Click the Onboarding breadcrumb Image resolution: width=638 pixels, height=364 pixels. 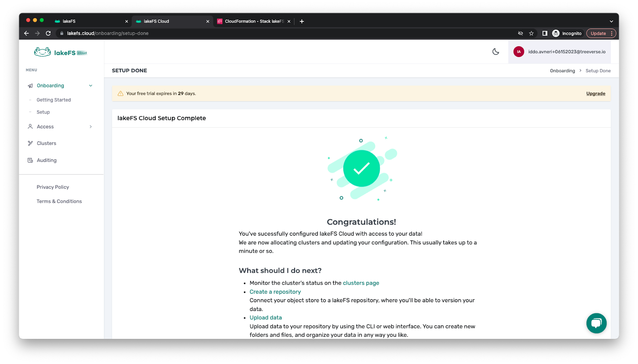[x=562, y=71]
